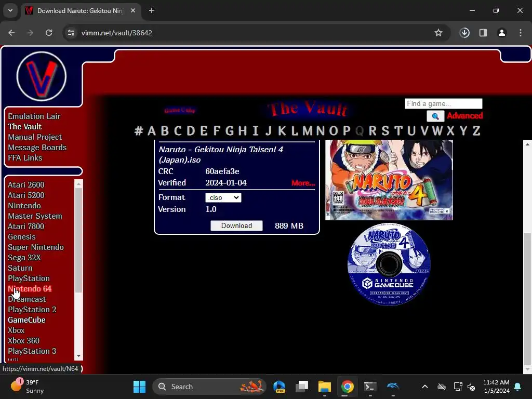Select PlayStation 3 in the systems list
The width and height of the screenshot is (532, 399).
(x=32, y=351)
